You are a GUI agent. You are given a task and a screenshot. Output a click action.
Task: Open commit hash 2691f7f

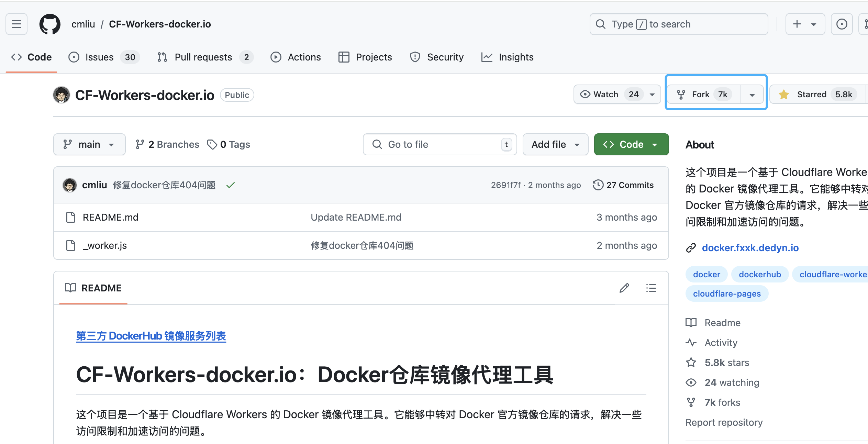[506, 185]
